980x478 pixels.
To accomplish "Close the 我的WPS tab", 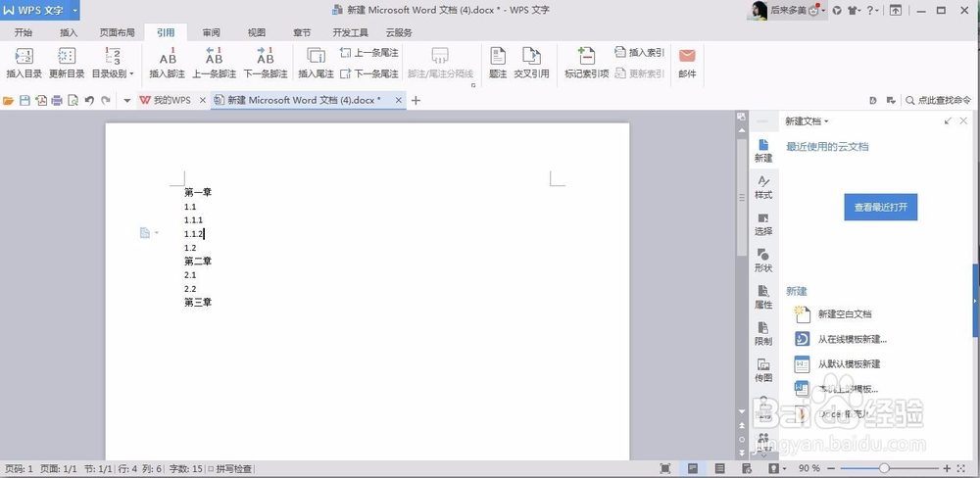I will pos(203,100).
